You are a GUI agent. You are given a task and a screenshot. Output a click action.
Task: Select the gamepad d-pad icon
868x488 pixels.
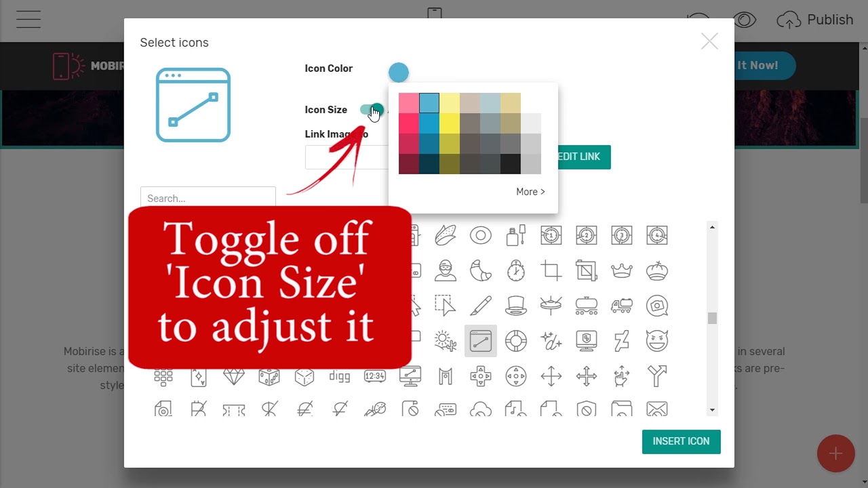pos(481,376)
